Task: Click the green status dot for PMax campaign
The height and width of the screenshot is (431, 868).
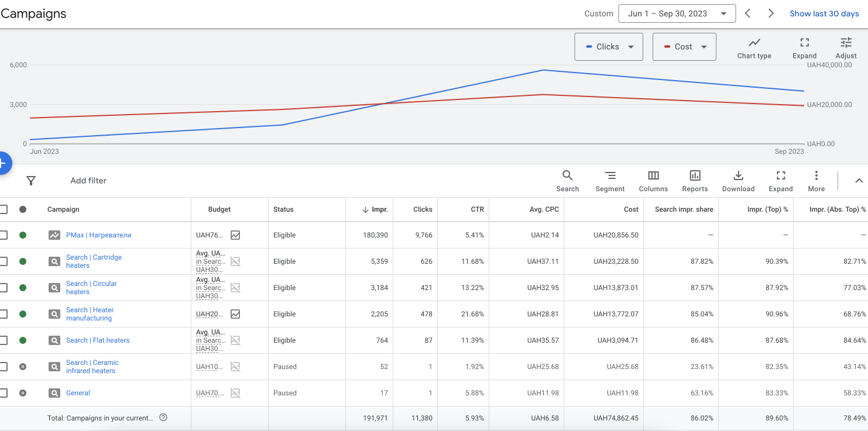Action: point(23,235)
